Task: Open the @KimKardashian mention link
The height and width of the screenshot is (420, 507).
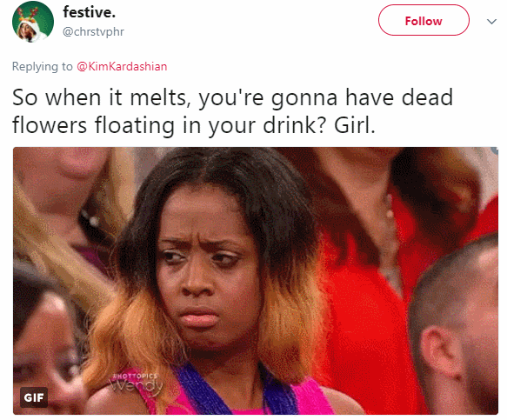Action: tap(122, 66)
